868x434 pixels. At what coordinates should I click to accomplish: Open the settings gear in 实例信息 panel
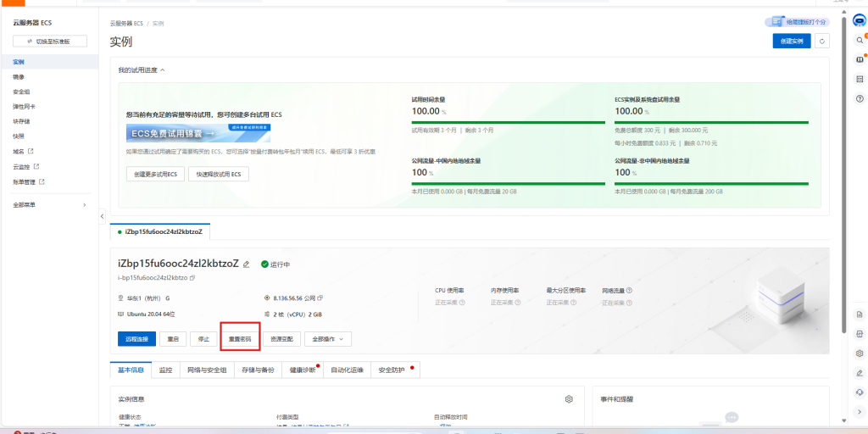tap(569, 398)
